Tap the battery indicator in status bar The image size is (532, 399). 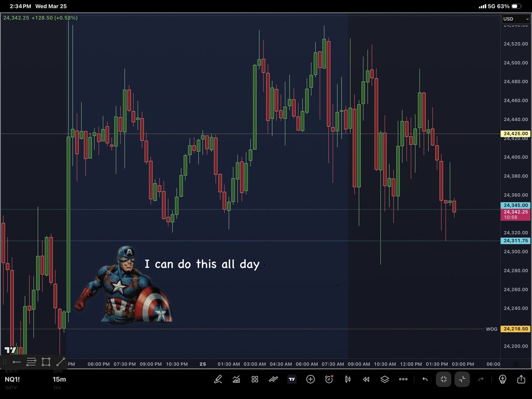(x=516, y=6)
